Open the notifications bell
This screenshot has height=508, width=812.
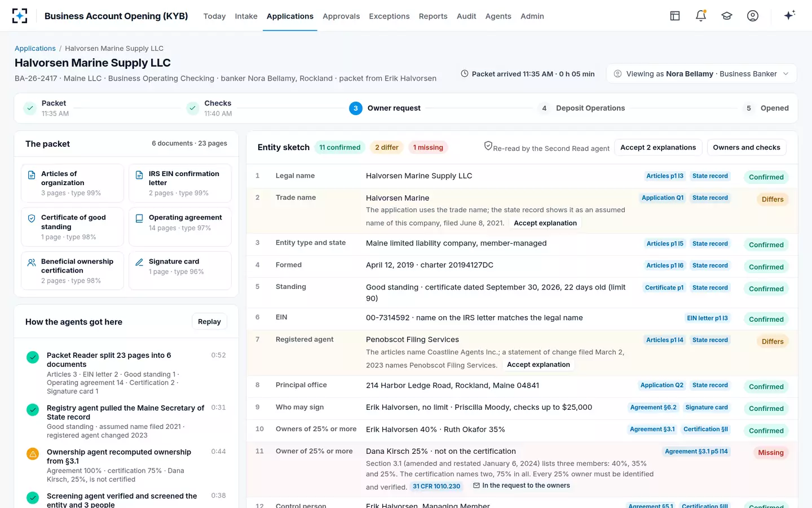tap(701, 16)
